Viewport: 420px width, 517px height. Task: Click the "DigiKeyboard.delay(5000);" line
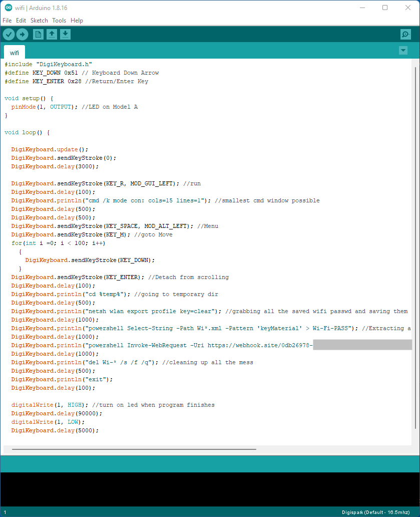pos(55,431)
